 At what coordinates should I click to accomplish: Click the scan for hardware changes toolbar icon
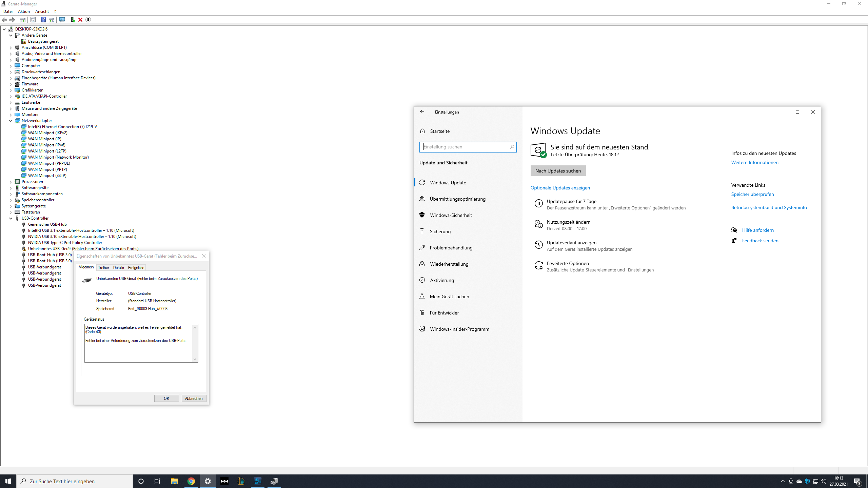(62, 20)
